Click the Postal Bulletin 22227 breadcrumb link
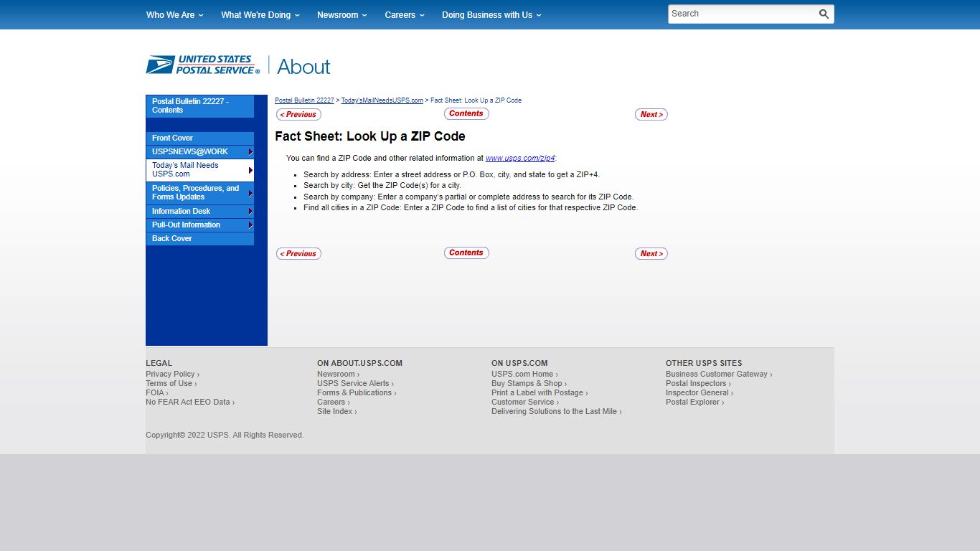The image size is (980, 551). pyautogui.click(x=304, y=100)
